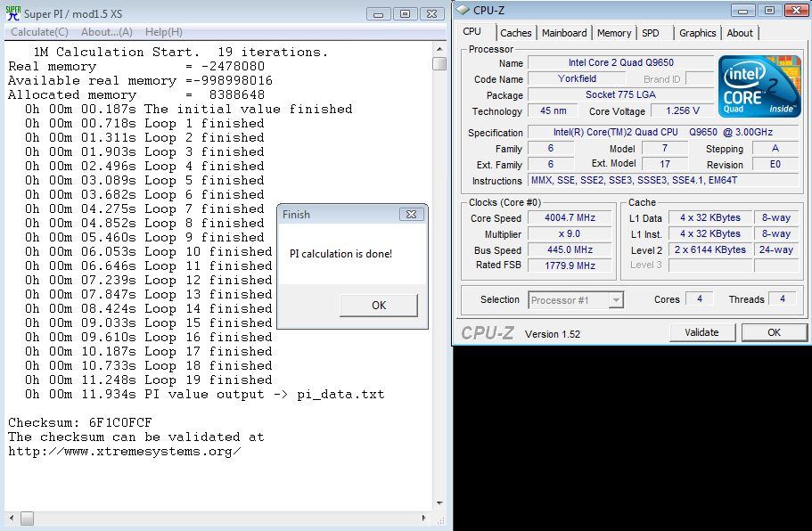Click the vertical scrollbar down arrow in Super PI

[x=439, y=503]
